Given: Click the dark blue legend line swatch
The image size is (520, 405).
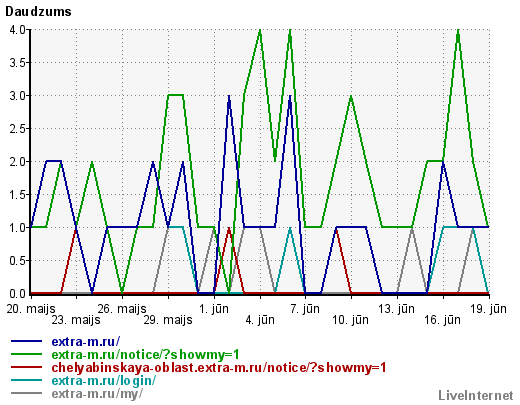Looking at the screenshot, I should click(27, 341).
